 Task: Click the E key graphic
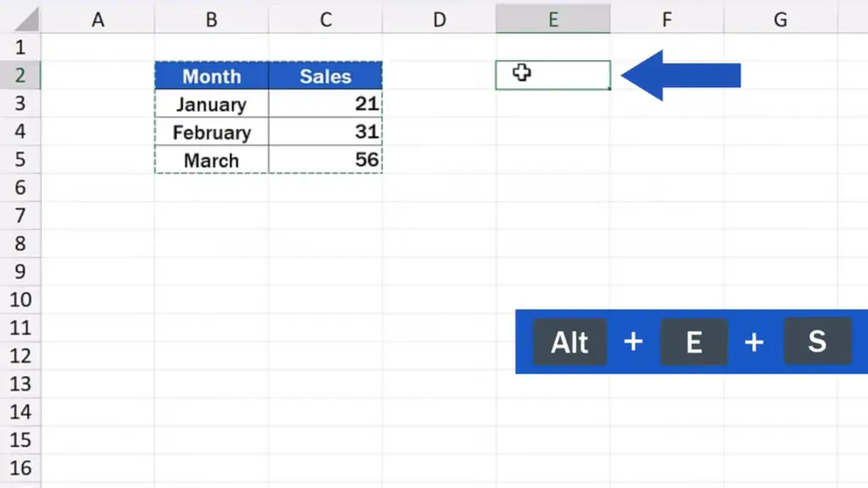[693, 342]
